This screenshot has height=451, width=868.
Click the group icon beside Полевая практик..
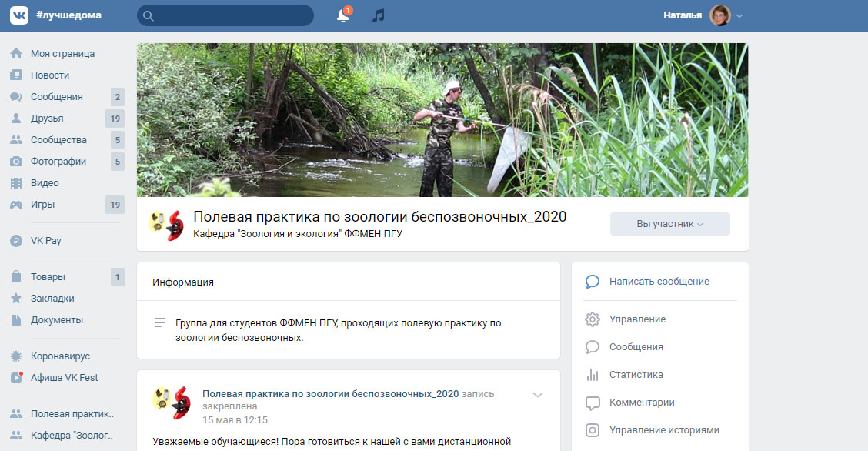pos(16,413)
